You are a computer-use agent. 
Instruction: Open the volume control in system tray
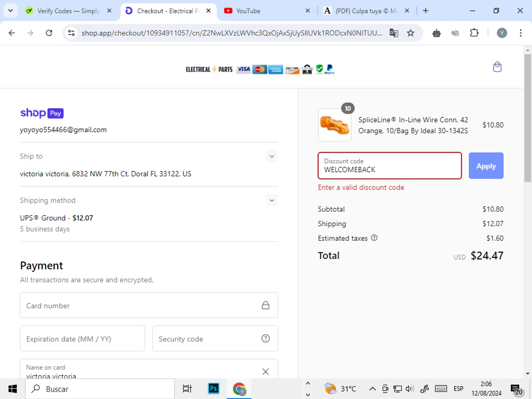(410, 389)
